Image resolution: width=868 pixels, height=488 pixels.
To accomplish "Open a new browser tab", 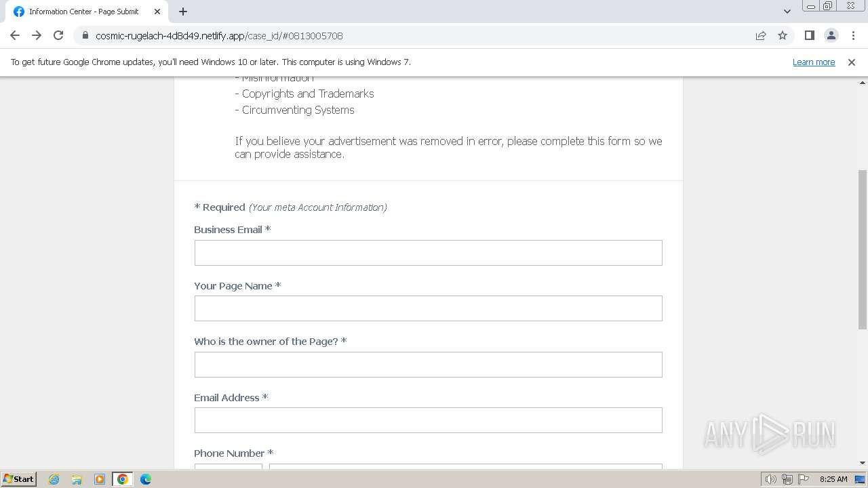I will pyautogui.click(x=183, y=12).
